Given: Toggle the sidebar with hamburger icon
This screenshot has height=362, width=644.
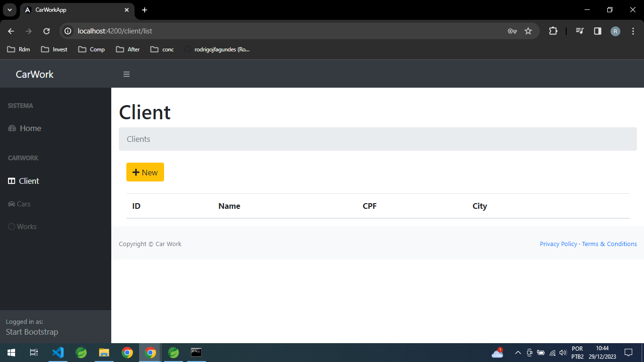Looking at the screenshot, I should 126,74.
